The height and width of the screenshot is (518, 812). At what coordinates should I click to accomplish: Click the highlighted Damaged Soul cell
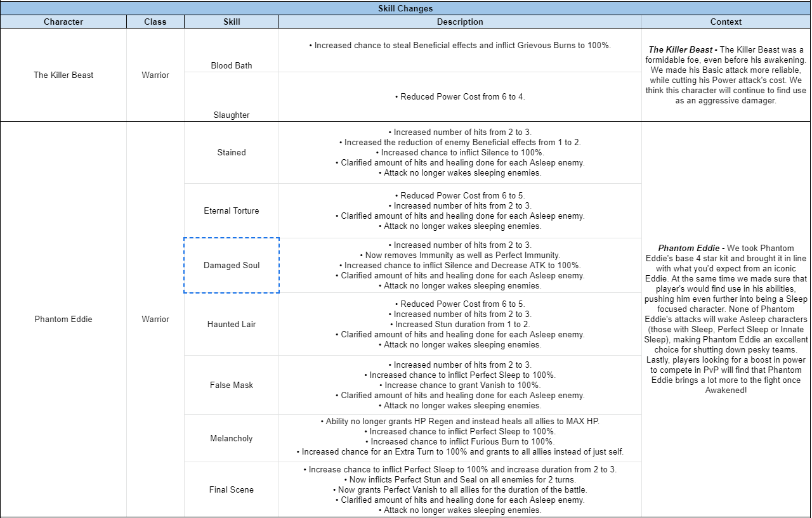tap(232, 265)
